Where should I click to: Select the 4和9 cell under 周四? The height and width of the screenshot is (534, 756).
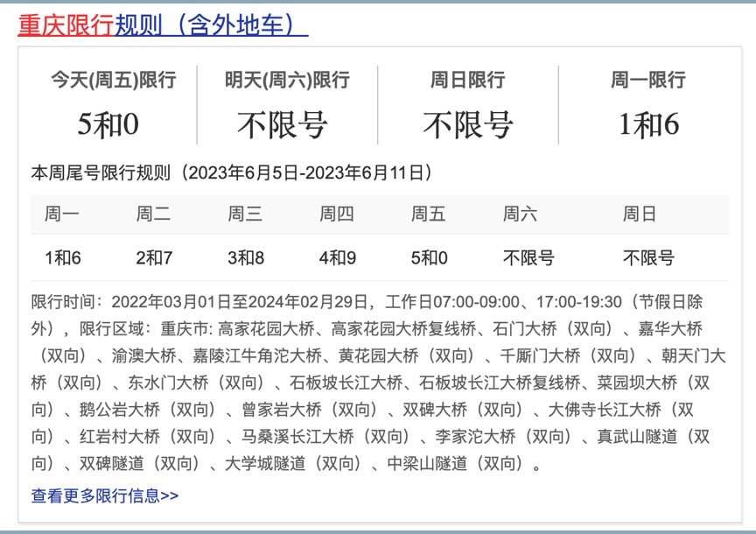click(x=332, y=255)
